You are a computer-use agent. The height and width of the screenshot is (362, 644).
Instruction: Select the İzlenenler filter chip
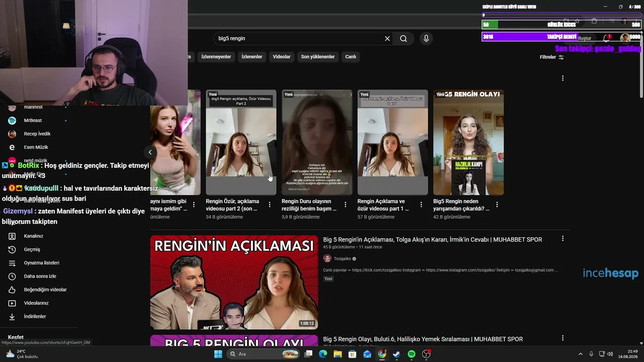(252, 57)
